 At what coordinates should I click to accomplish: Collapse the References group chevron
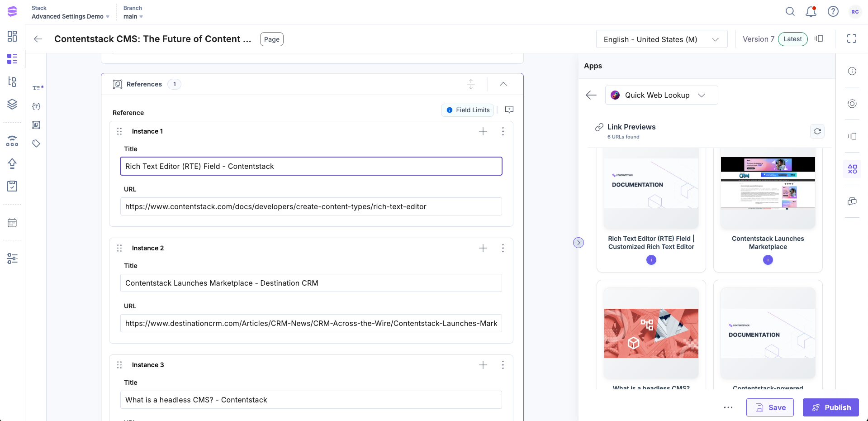coord(503,84)
